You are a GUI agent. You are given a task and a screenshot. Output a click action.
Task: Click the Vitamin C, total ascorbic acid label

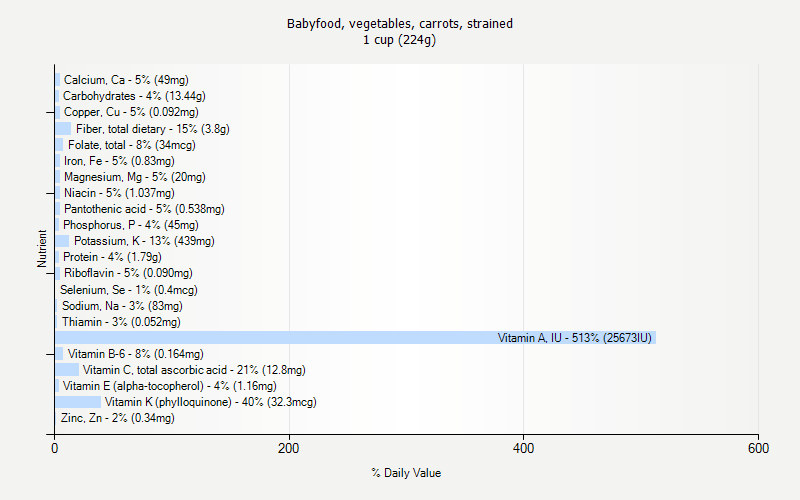point(194,370)
